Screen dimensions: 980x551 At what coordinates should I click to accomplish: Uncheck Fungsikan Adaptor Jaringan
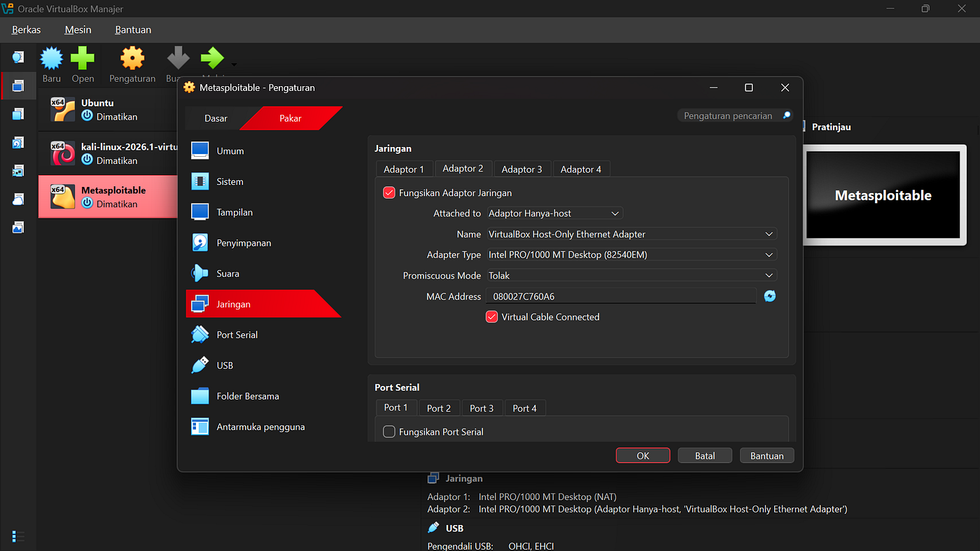coord(389,193)
